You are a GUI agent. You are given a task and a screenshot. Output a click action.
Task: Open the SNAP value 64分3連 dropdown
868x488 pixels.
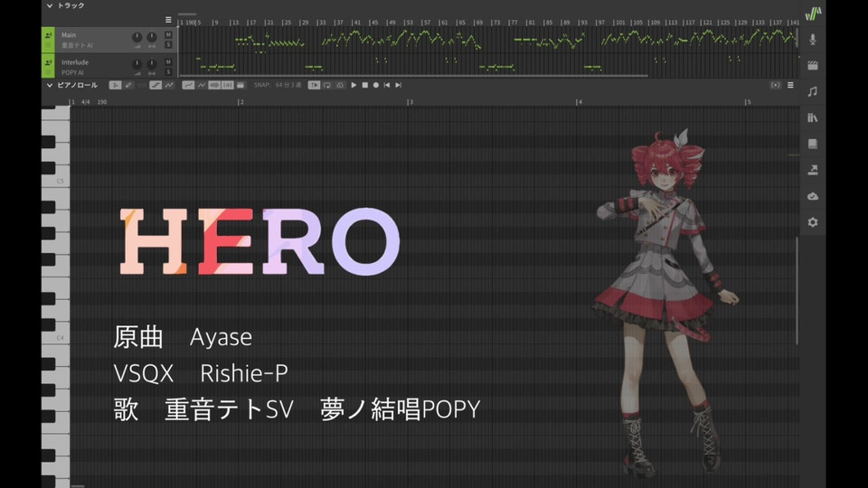(x=288, y=85)
